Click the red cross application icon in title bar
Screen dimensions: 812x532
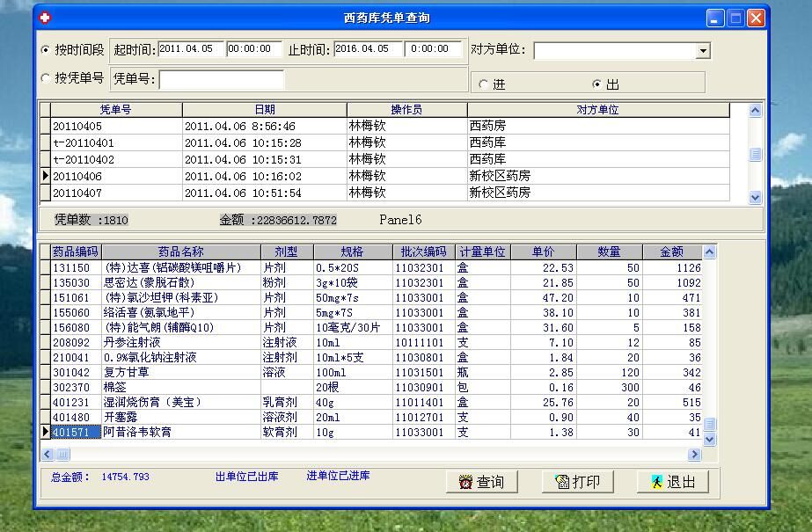(45, 18)
